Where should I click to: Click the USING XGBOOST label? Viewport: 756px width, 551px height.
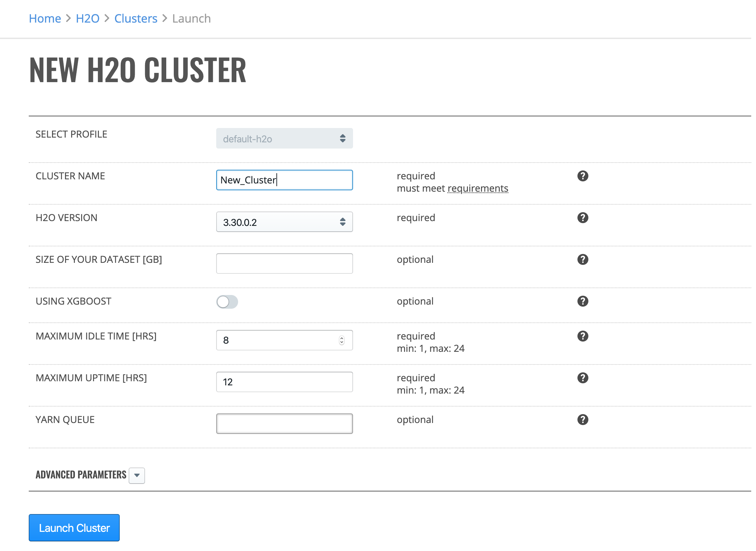[74, 301]
